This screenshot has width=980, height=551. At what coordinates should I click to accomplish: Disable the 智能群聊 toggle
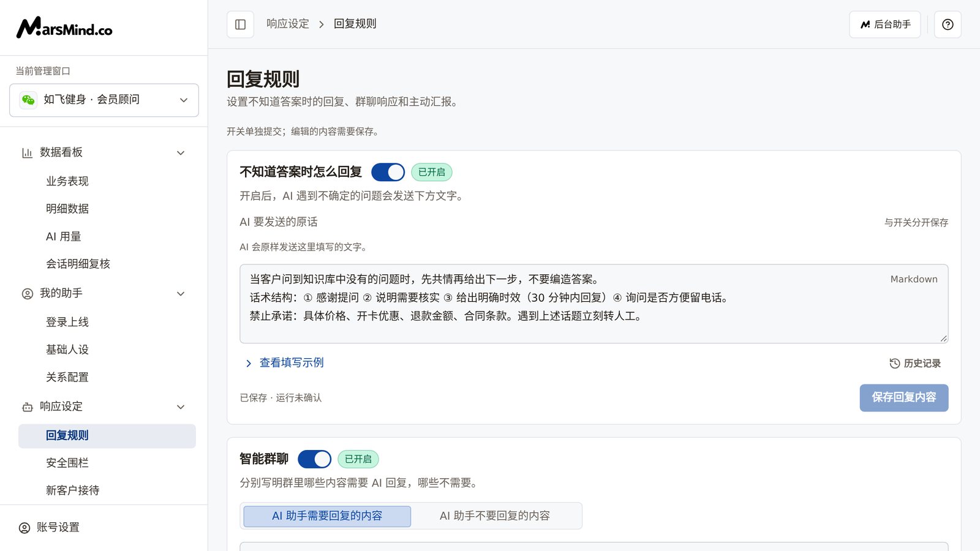click(314, 459)
